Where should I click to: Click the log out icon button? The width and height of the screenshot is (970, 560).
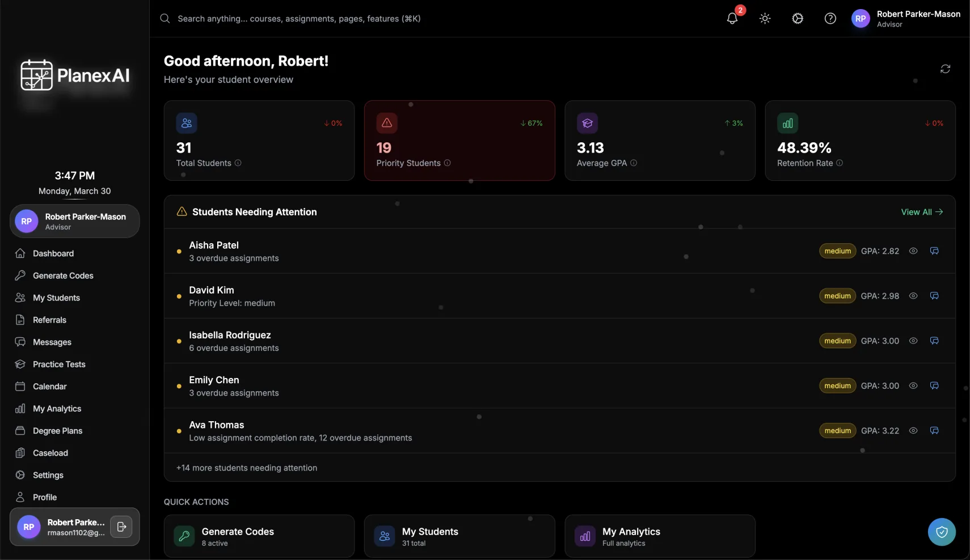(x=121, y=527)
